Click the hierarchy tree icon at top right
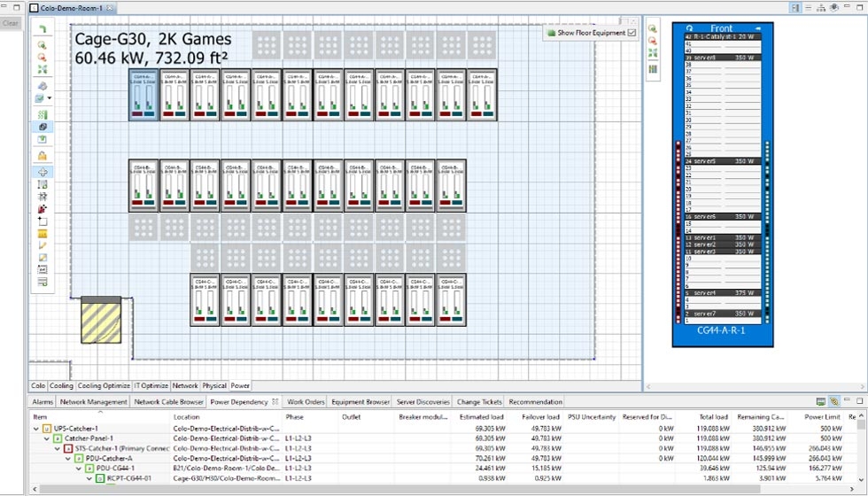 coord(821,7)
